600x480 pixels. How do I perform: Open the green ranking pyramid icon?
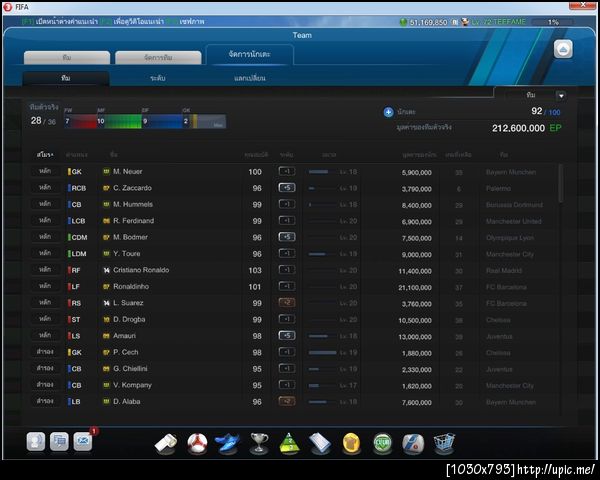(x=290, y=444)
